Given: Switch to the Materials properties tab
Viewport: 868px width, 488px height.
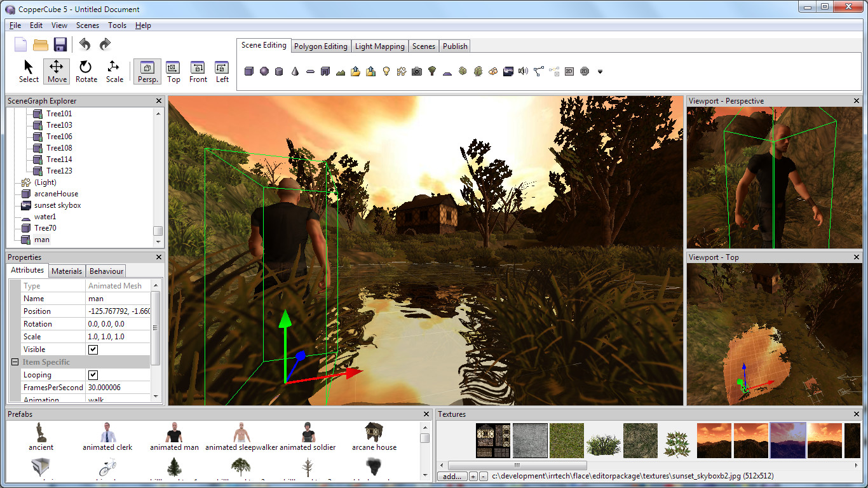Looking at the screenshot, I should click(x=66, y=271).
